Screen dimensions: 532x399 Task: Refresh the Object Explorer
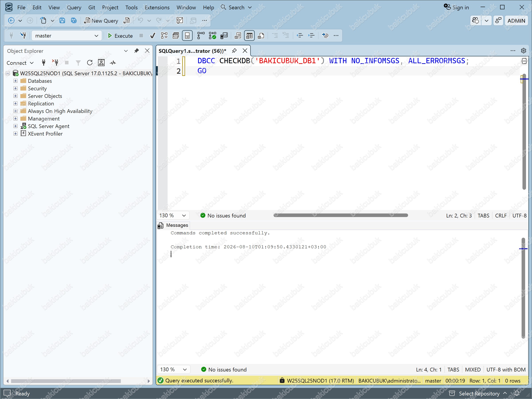[x=90, y=63]
